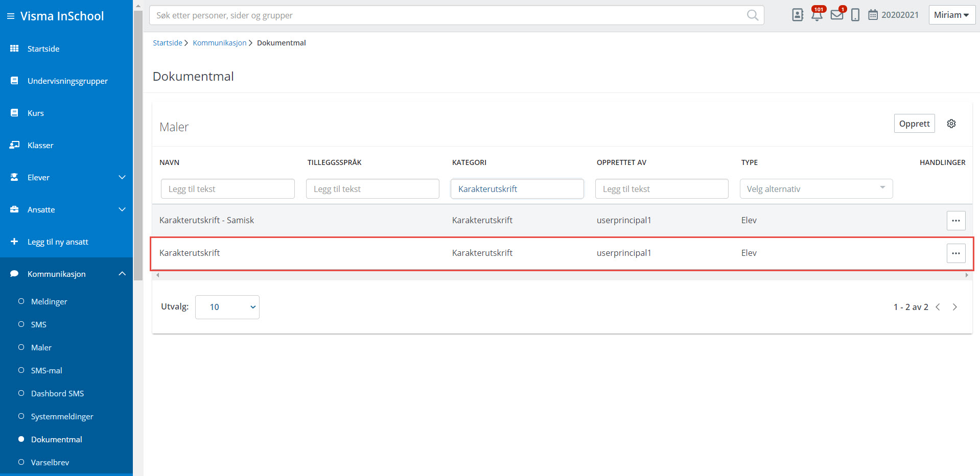The height and width of the screenshot is (476, 980).
Task: Open the hamburger menu beside Visma InSchool
Action: click(x=10, y=16)
